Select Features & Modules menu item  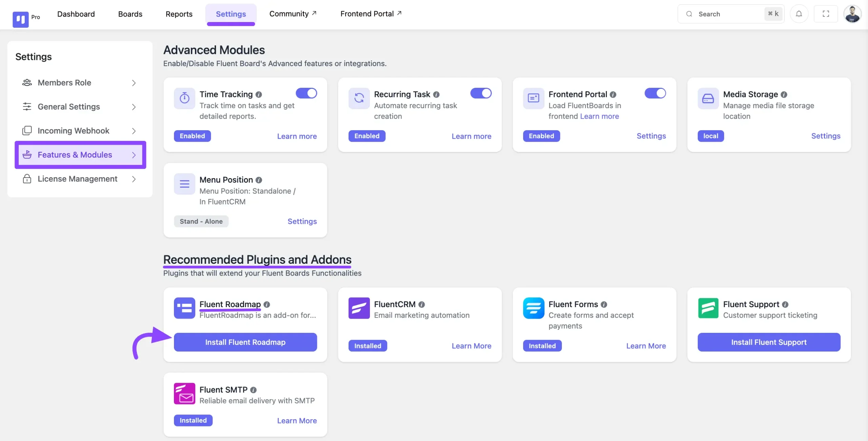80,155
